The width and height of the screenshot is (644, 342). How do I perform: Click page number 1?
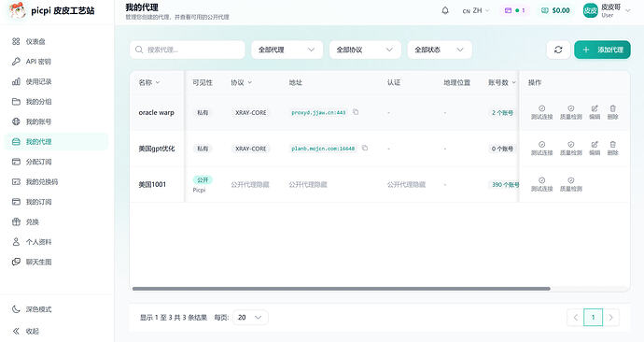pos(593,318)
